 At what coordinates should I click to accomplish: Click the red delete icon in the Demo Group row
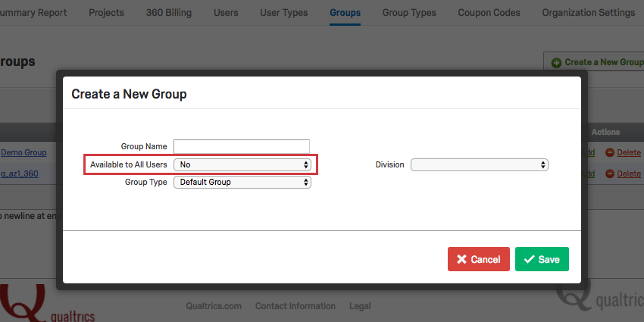pos(609,152)
